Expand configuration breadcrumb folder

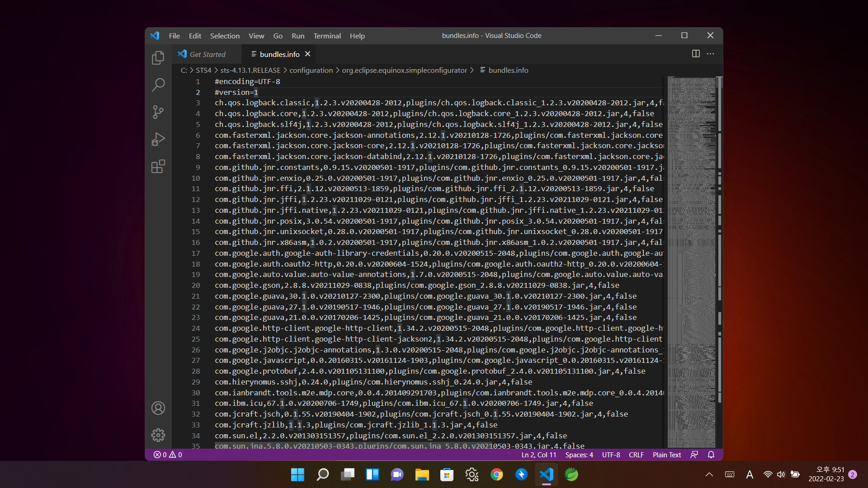pyautogui.click(x=311, y=70)
